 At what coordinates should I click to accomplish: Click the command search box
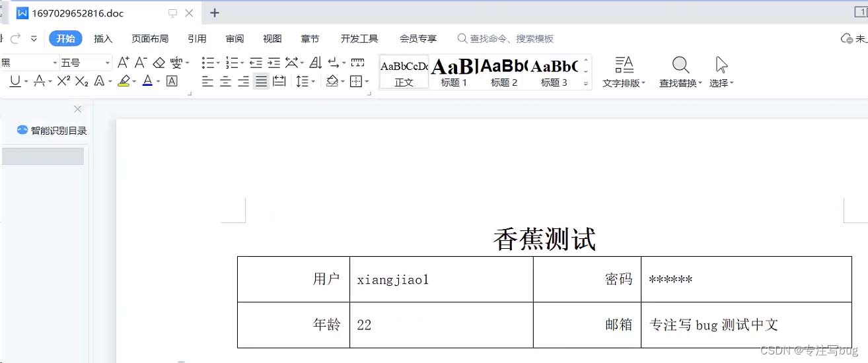tap(506, 39)
